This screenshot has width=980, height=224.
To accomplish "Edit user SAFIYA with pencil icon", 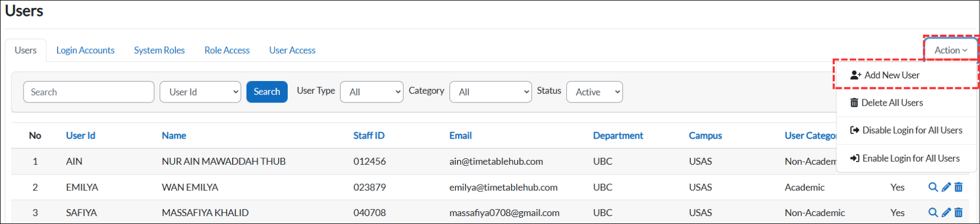I will click(x=946, y=212).
